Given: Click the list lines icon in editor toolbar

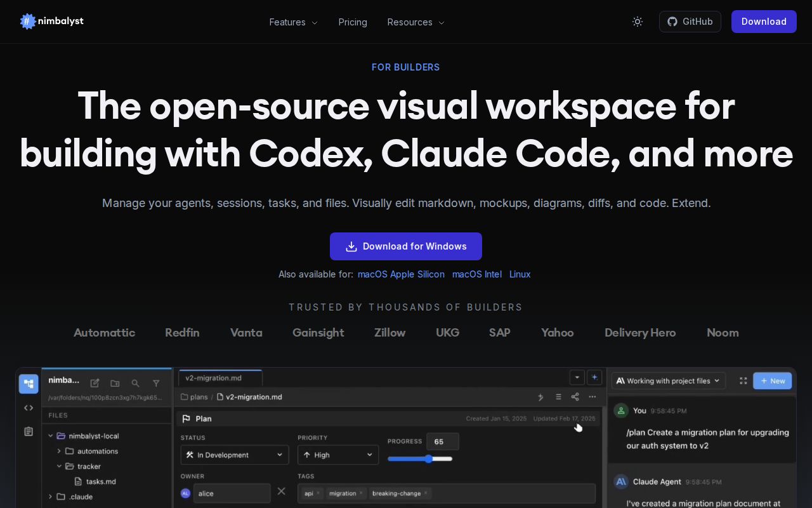Looking at the screenshot, I should (x=558, y=397).
